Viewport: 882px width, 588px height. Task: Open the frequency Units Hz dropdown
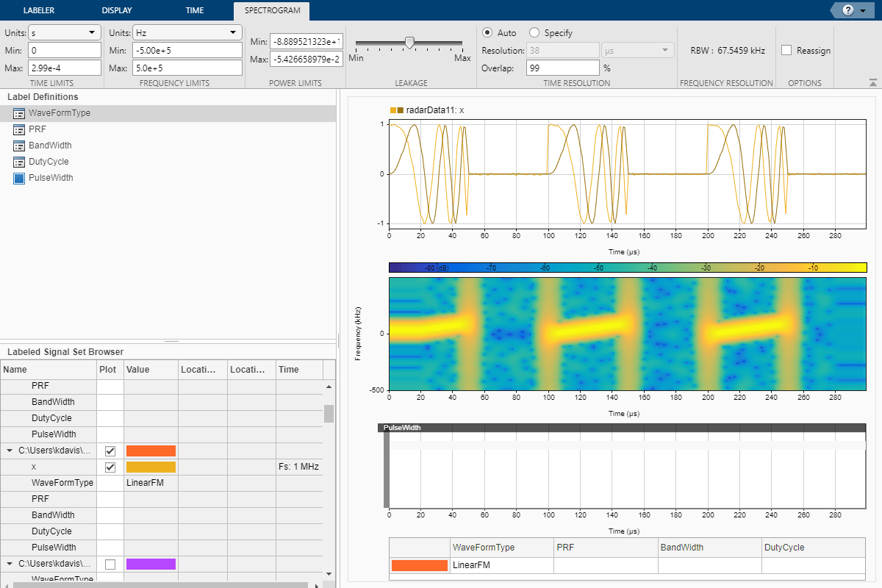point(187,32)
